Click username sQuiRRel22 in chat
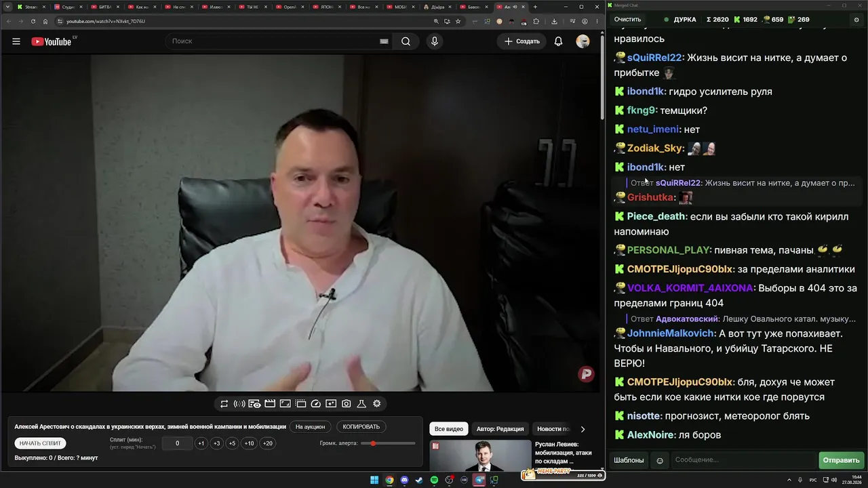The height and width of the screenshot is (488, 868). coord(654,58)
